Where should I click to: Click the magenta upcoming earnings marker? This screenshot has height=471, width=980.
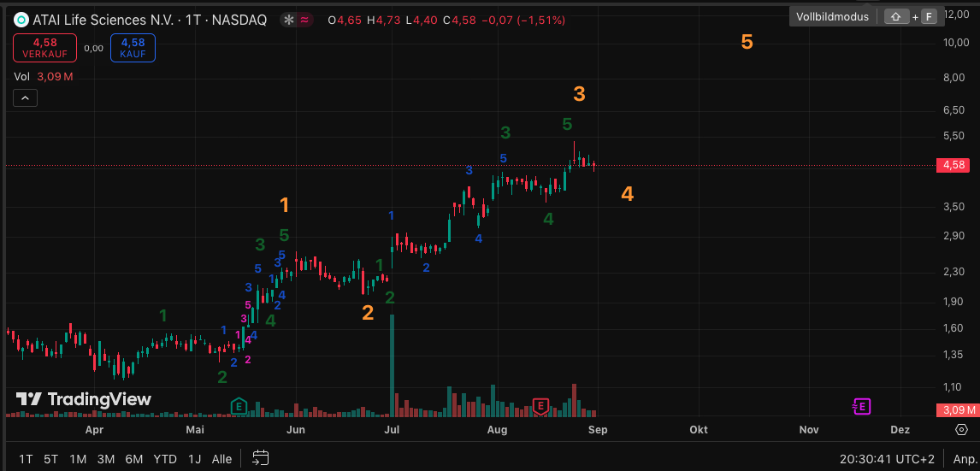coord(862,406)
